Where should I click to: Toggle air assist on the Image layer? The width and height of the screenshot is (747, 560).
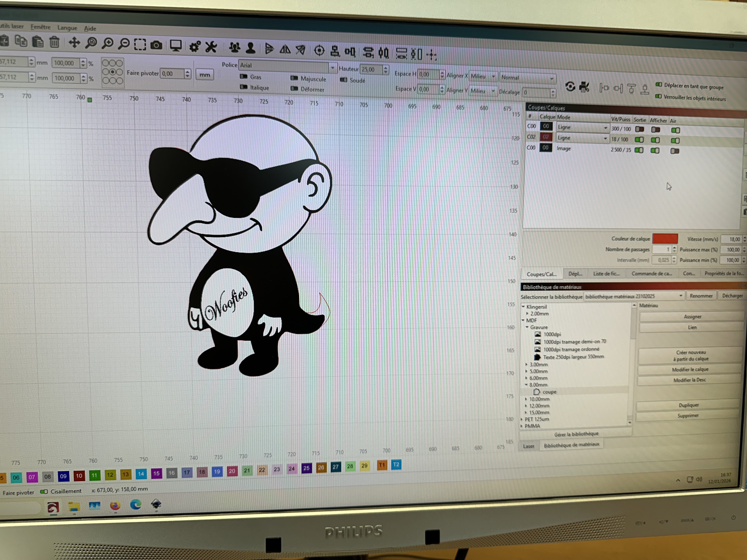(674, 151)
